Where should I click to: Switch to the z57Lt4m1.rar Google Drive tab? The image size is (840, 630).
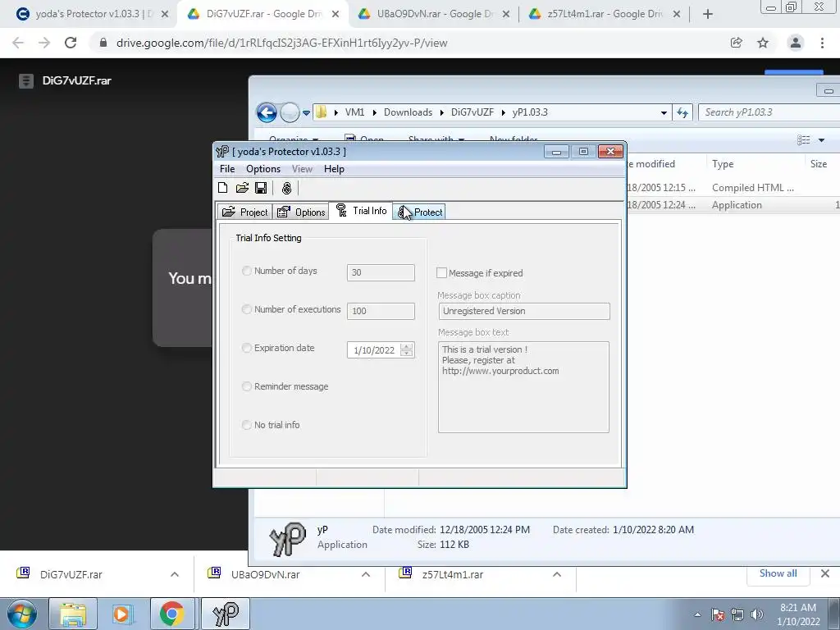[x=605, y=14]
